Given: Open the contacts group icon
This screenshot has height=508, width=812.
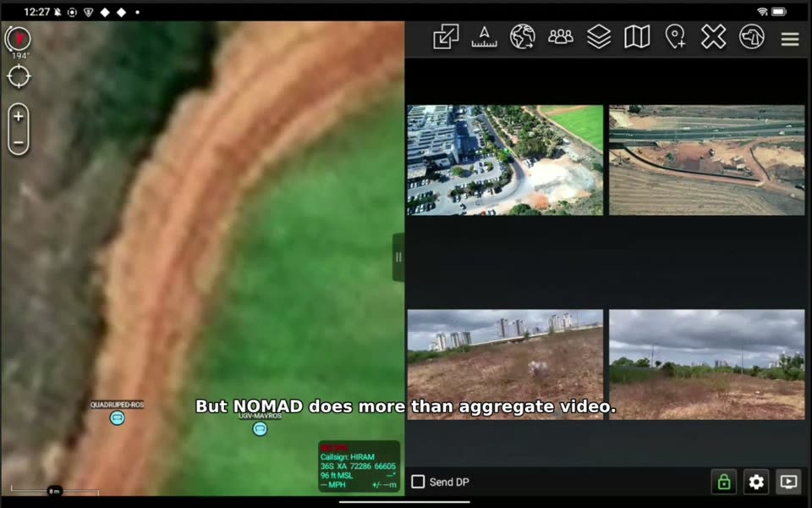Looking at the screenshot, I should point(560,37).
